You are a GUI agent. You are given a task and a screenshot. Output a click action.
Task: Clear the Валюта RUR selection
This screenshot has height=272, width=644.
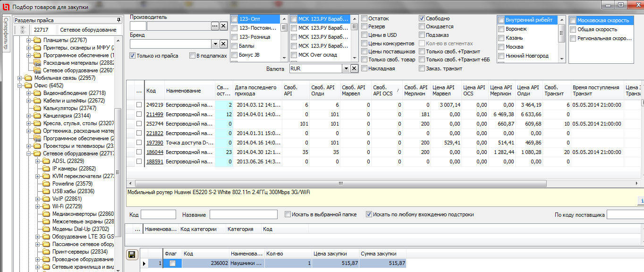tap(354, 68)
